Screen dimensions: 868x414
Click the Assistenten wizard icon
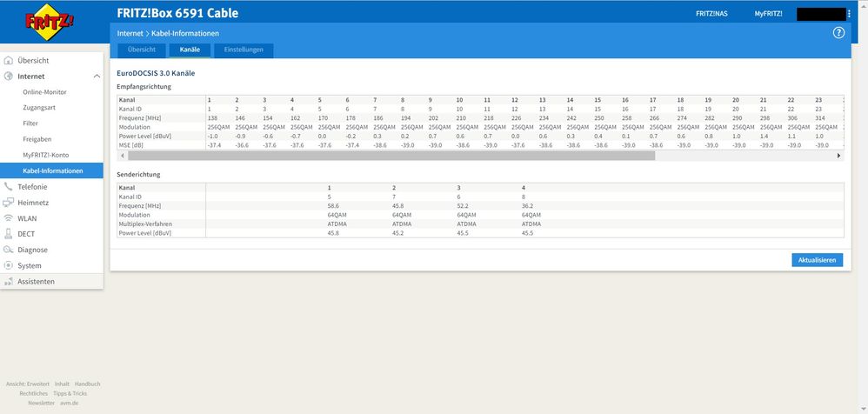click(9, 281)
